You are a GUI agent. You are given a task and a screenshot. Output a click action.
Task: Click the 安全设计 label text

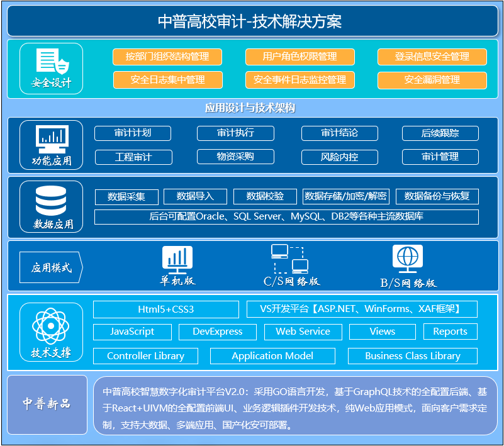tap(52, 83)
